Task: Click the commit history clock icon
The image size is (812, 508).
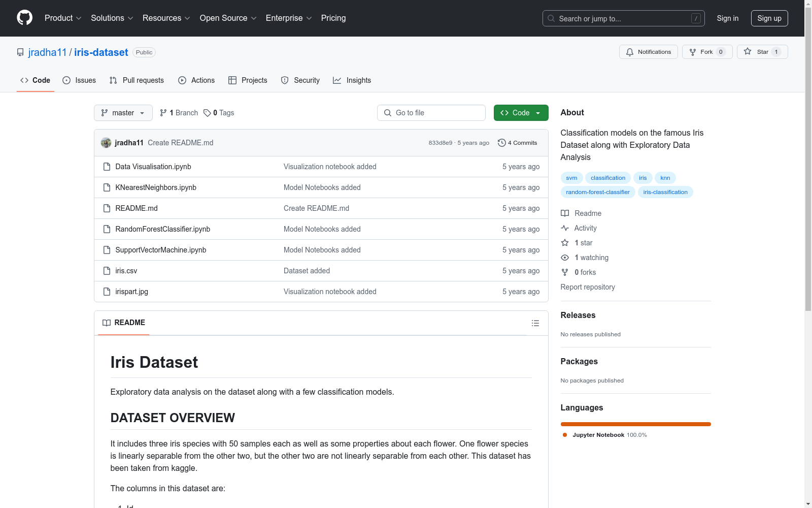Action: 501,143
